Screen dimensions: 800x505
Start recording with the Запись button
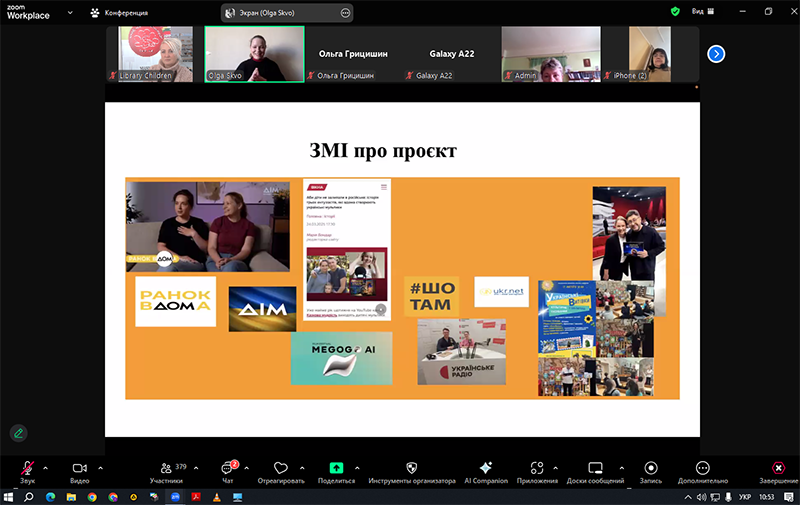[651, 472]
